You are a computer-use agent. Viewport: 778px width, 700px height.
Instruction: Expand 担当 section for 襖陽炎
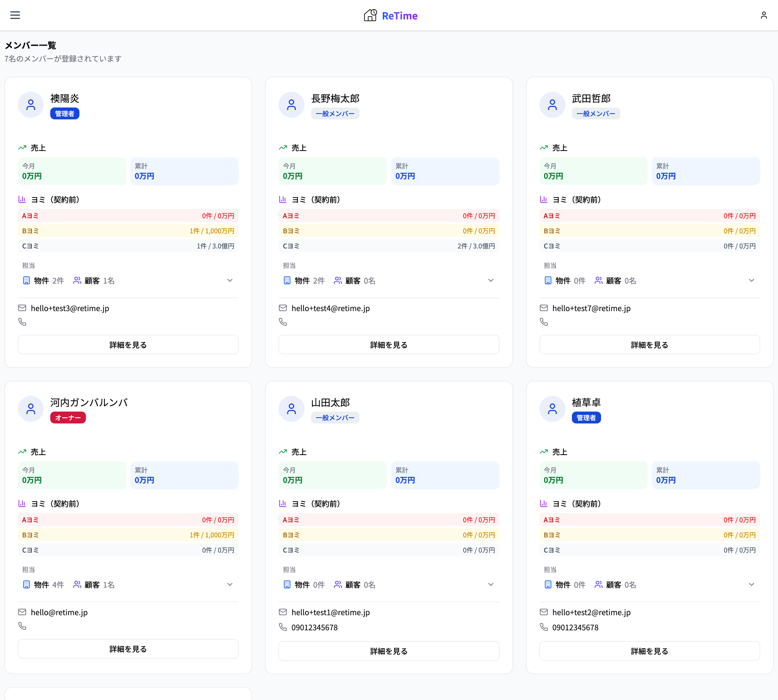pyautogui.click(x=230, y=280)
